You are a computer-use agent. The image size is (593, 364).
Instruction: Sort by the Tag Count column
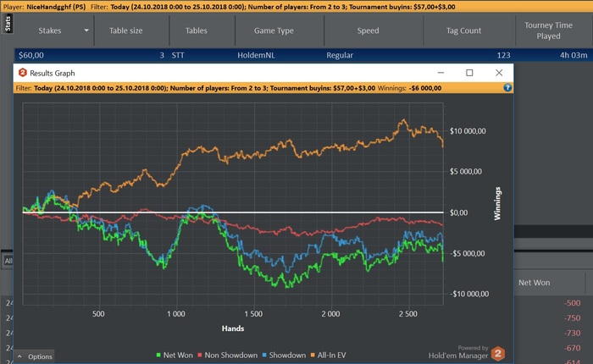tap(463, 30)
